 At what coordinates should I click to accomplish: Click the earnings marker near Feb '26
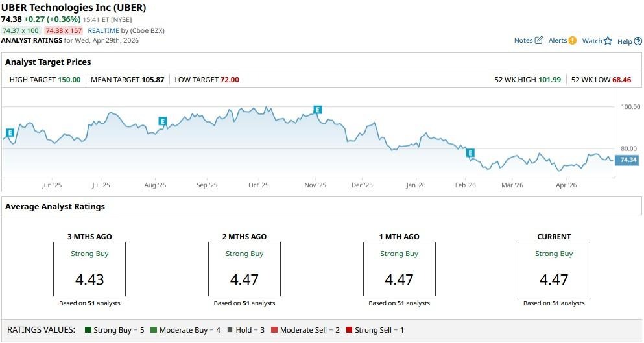(470, 153)
